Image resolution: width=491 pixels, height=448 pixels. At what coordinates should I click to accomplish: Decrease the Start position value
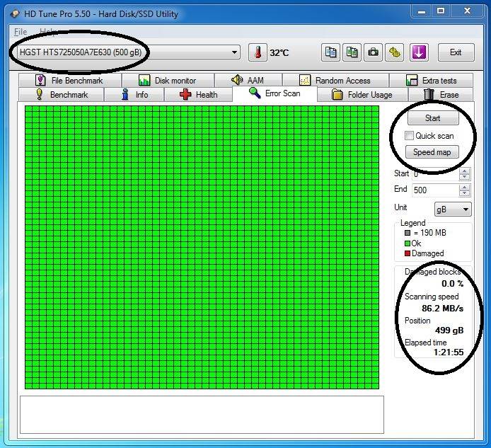(x=464, y=178)
